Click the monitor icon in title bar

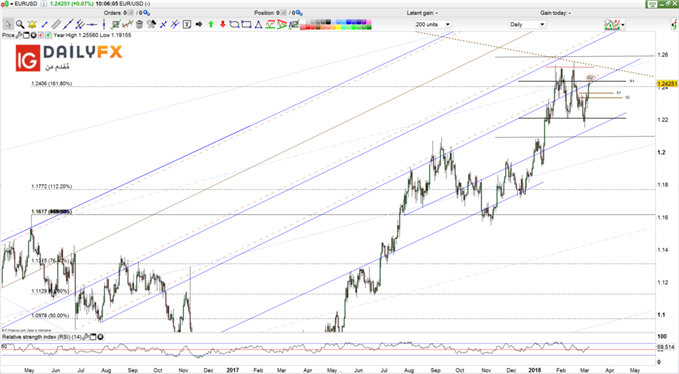pyautogui.click(x=652, y=4)
